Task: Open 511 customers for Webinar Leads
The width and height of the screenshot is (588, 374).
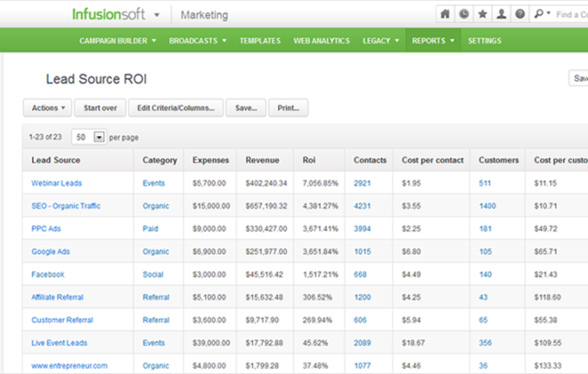Action: pos(485,183)
